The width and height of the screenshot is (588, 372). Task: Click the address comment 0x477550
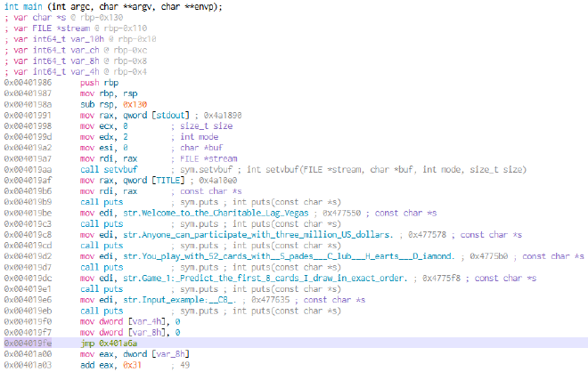(341, 213)
